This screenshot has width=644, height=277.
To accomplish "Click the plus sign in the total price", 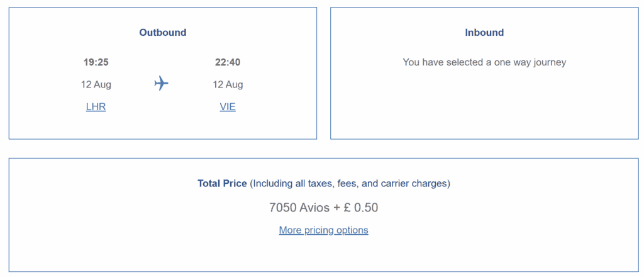I will click(337, 208).
